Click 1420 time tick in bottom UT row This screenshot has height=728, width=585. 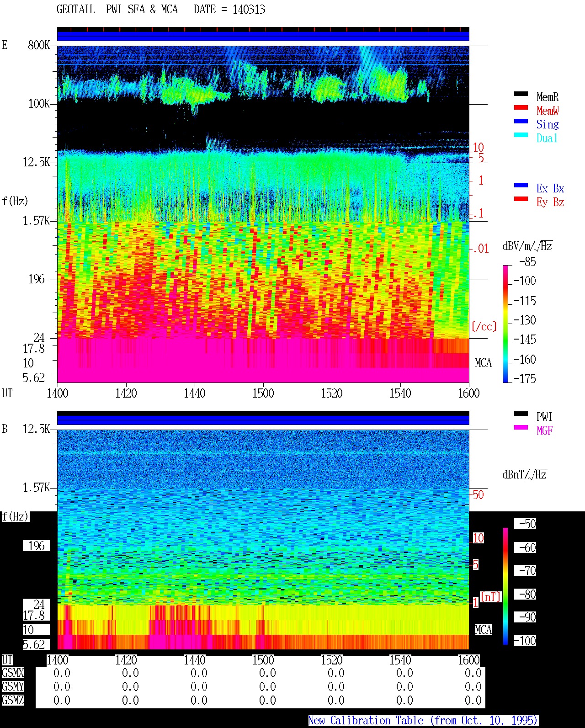coord(126,660)
